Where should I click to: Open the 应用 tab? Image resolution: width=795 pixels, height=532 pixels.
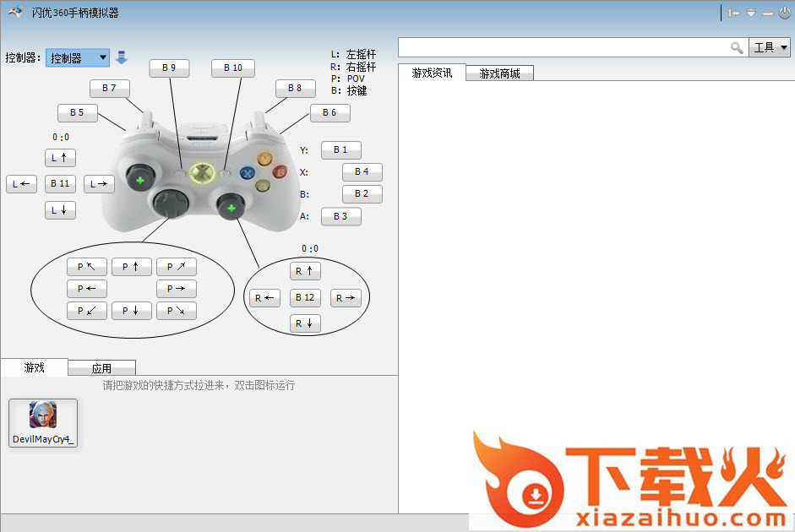click(x=101, y=368)
